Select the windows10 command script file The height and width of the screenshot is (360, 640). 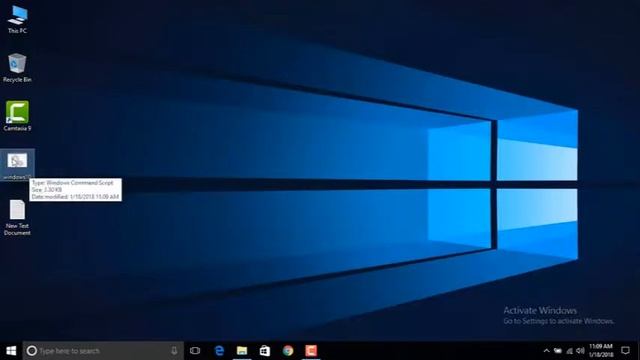17,164
